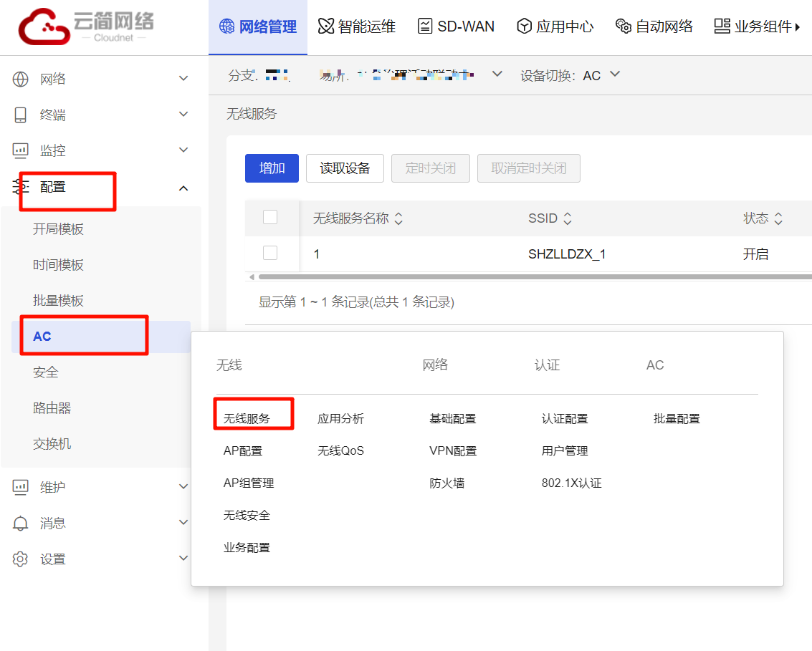
Task: Click the 应用中心 cube icon
Action: tap(524, 26)
